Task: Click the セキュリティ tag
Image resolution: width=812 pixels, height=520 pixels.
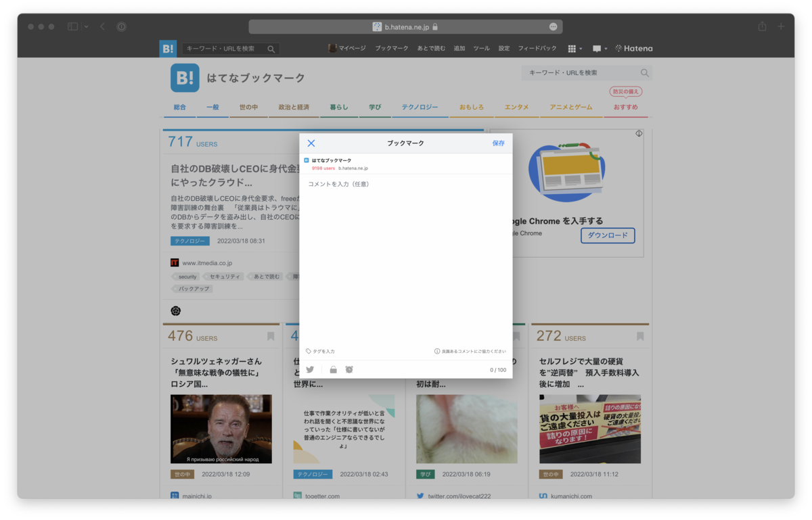Action: coord(224,277)
